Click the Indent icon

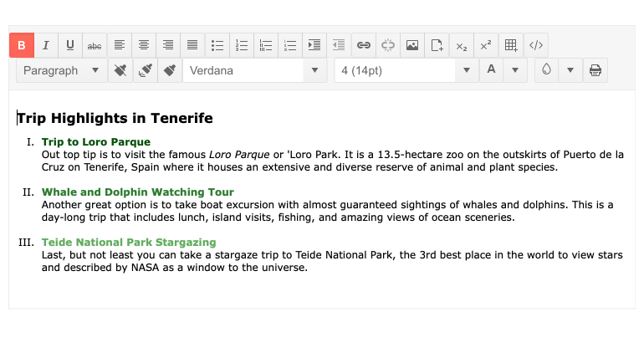pos(314,45)
